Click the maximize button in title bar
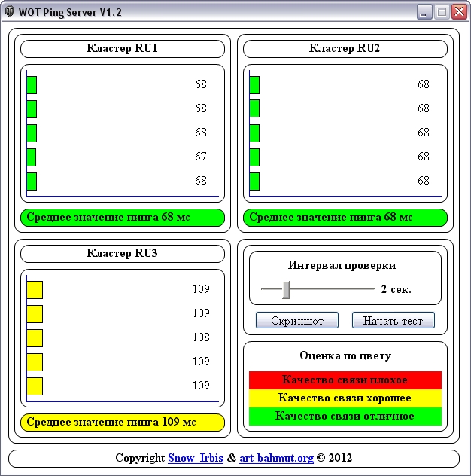This screenshot has width=471, height=476. pyautogui.click(x=442, y=12)
